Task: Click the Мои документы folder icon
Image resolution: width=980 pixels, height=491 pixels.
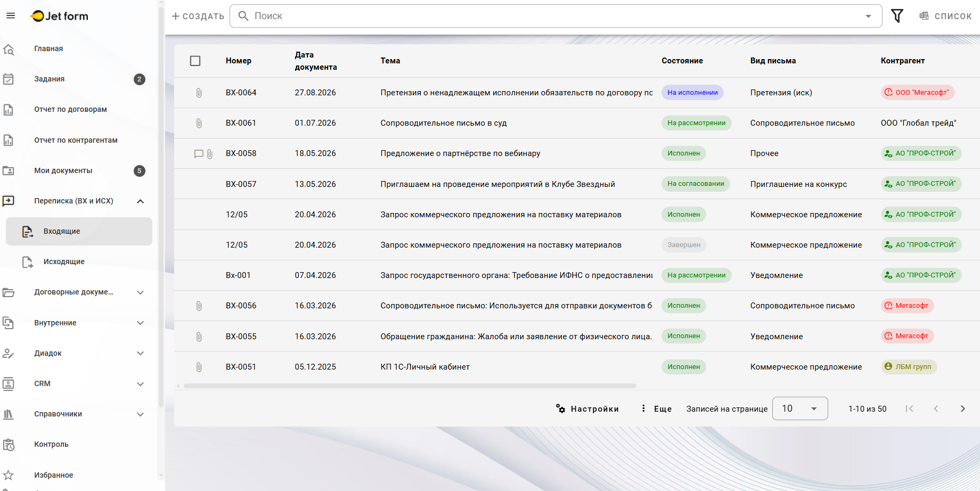Action: [x=9, y=170]
